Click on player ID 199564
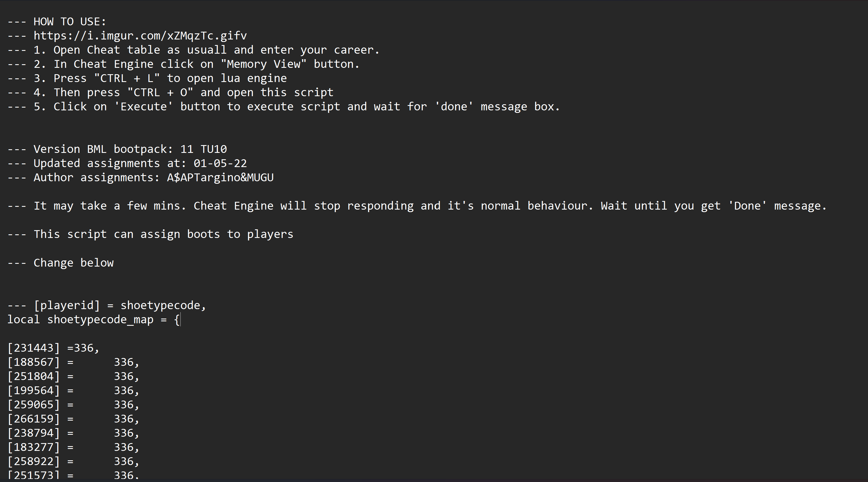 click(34, 390)
